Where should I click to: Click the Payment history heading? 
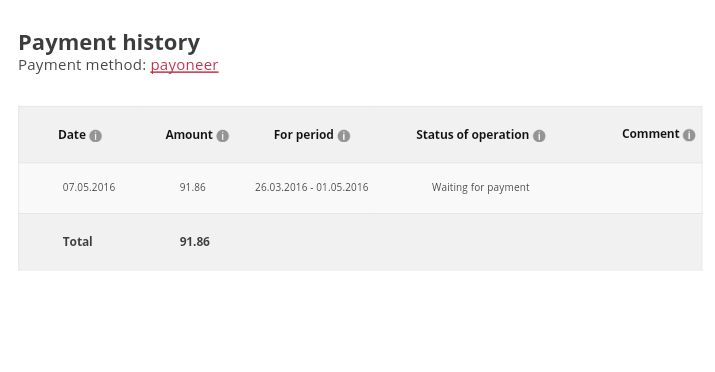click(109, 43)
